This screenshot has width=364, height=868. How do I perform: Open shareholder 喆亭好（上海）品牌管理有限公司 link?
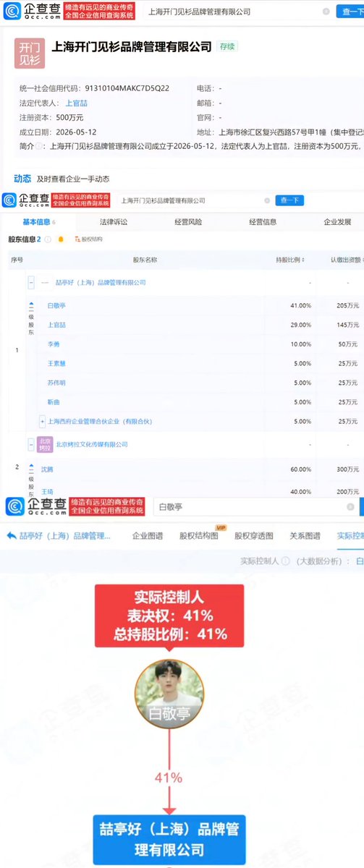[x=101, y=282]
